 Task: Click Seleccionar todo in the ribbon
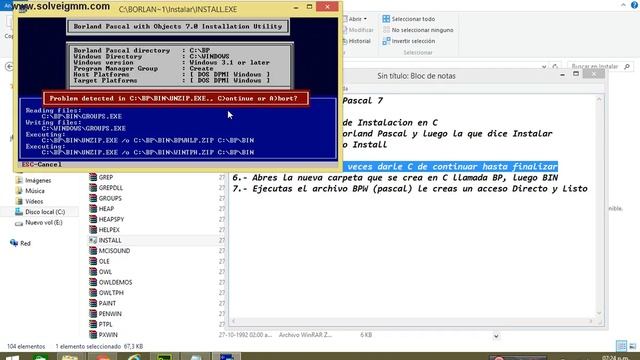[409, 19]
